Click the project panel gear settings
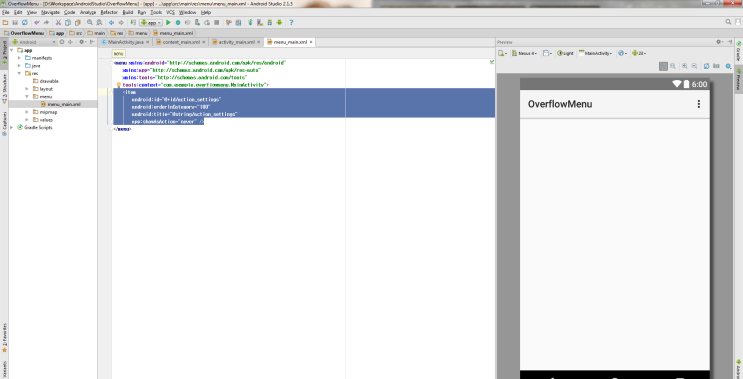 [x=82, y=42]
